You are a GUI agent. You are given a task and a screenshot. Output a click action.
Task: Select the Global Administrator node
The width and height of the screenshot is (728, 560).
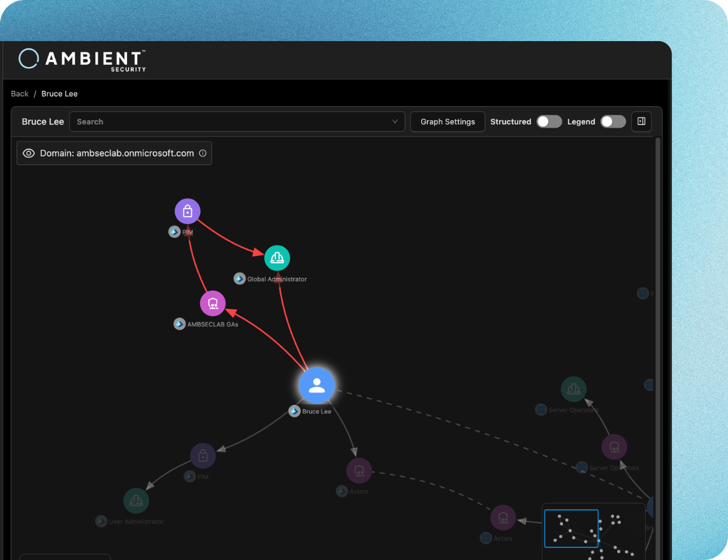(x=277, y=258)
